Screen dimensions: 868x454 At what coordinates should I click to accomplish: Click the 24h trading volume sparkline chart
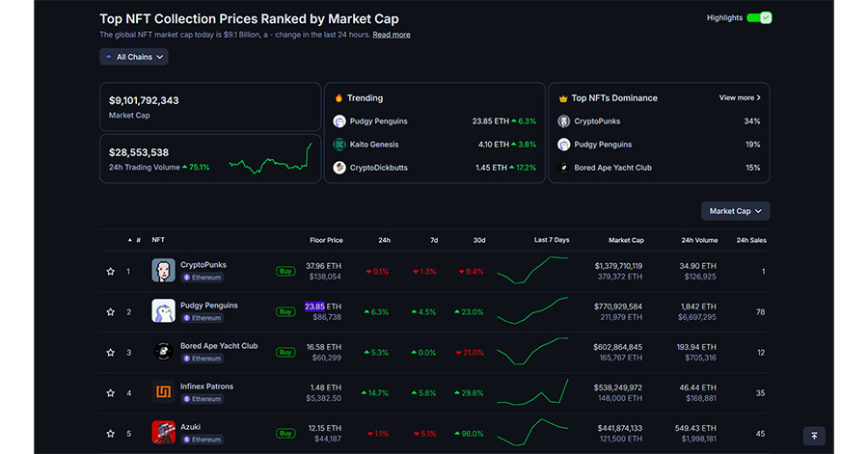[x=271, y=159]
